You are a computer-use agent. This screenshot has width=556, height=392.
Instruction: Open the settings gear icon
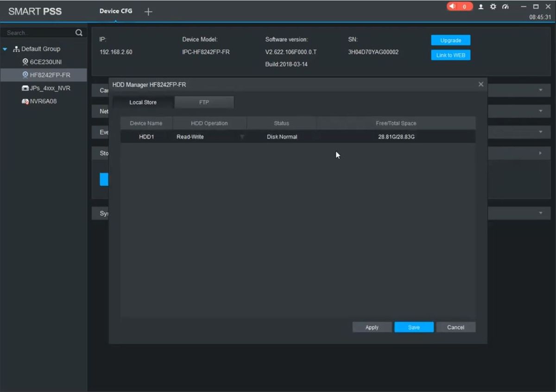click(493, 7)
